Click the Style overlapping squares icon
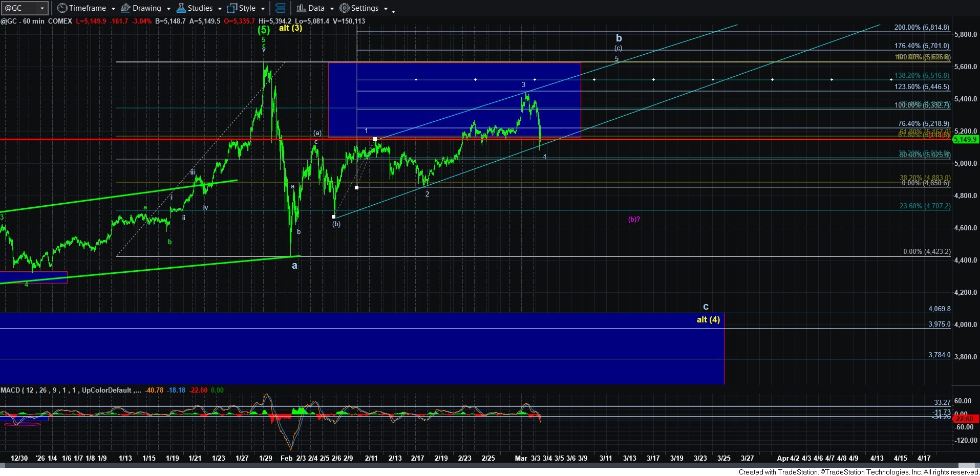The height and width of the screenshot is (476, 980). [x=232, y=8]
